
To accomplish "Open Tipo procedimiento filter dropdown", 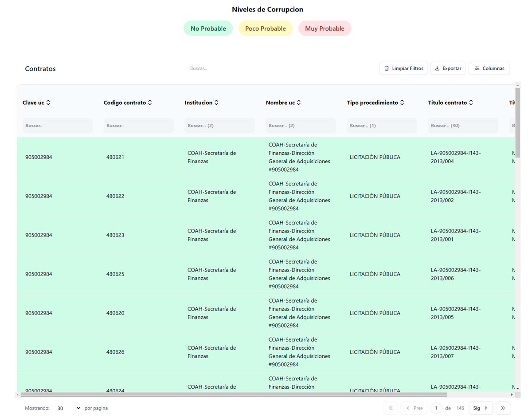I will (x=381, y=126).
